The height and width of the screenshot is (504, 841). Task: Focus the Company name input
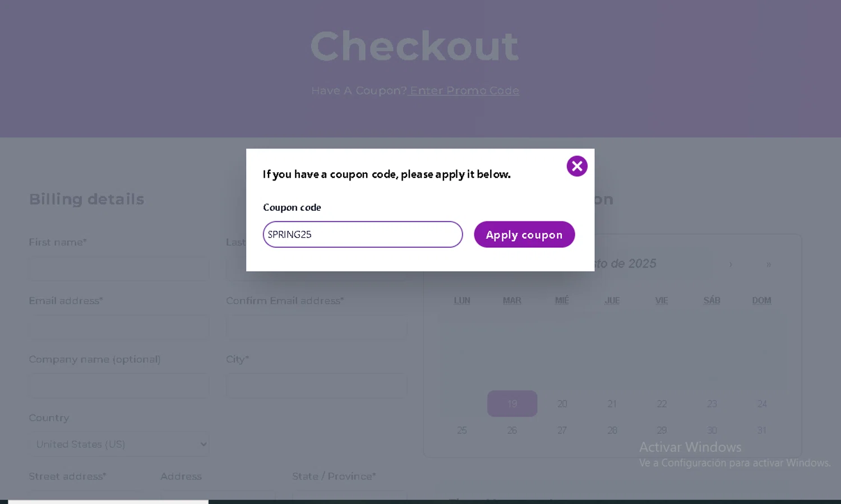(119, 386)
